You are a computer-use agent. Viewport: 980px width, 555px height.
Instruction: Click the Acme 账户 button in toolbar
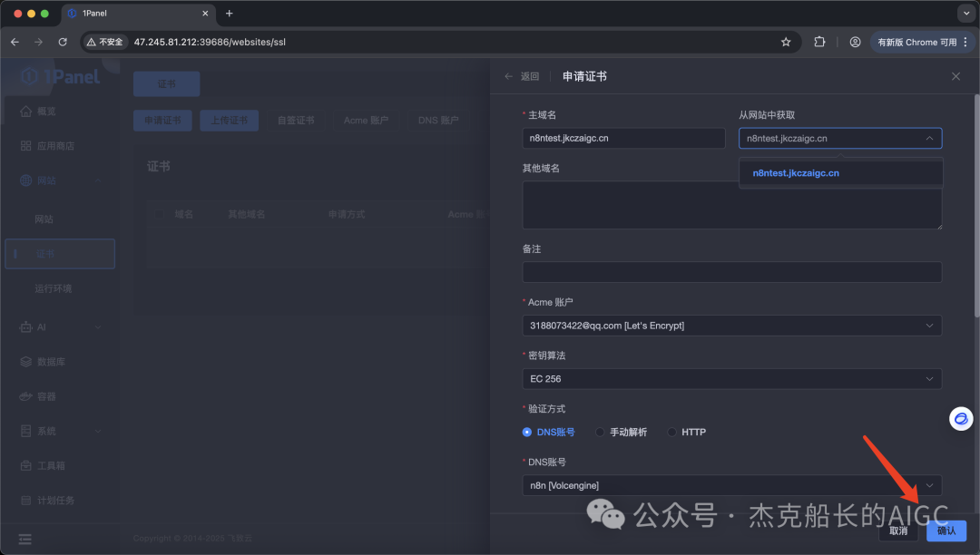click(x=367, y=121)
